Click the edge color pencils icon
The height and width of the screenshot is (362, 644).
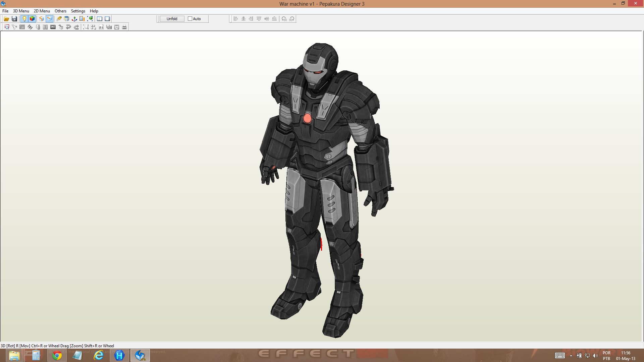30,27
